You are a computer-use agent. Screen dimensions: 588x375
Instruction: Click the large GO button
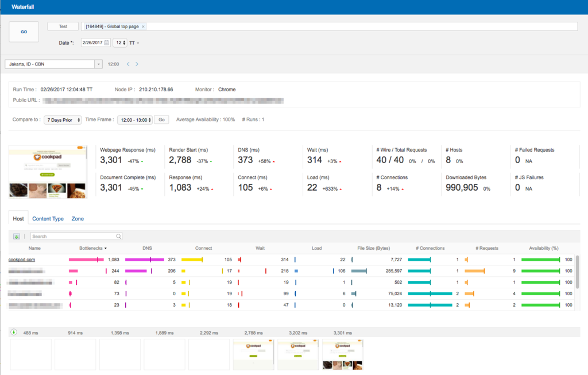(24, 32)
